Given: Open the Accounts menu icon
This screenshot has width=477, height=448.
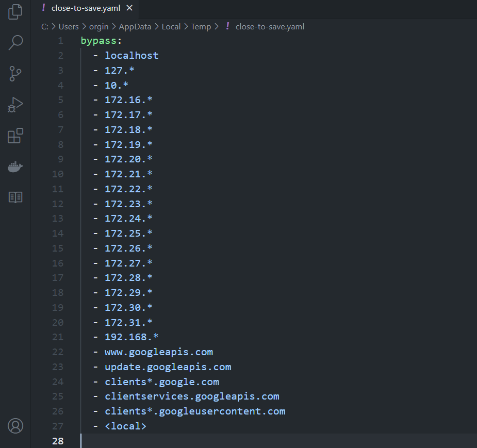Looking at the screenshot, I should coord(15,426).
